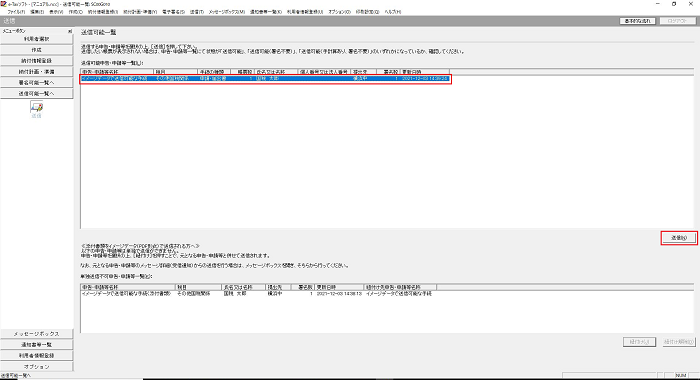Expand the メッセージボックス sidebar section
This screenshot has width=700, height=380.
tap(37, 334)
